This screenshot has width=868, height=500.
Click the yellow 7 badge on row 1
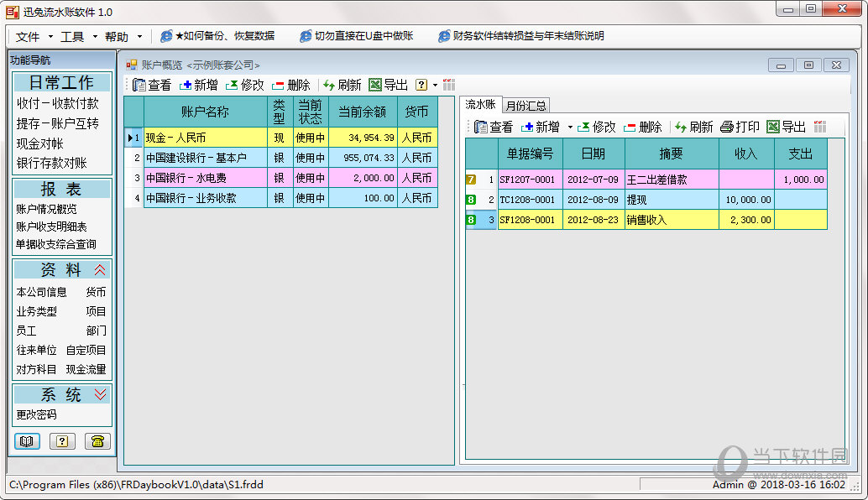coord(471,180)
